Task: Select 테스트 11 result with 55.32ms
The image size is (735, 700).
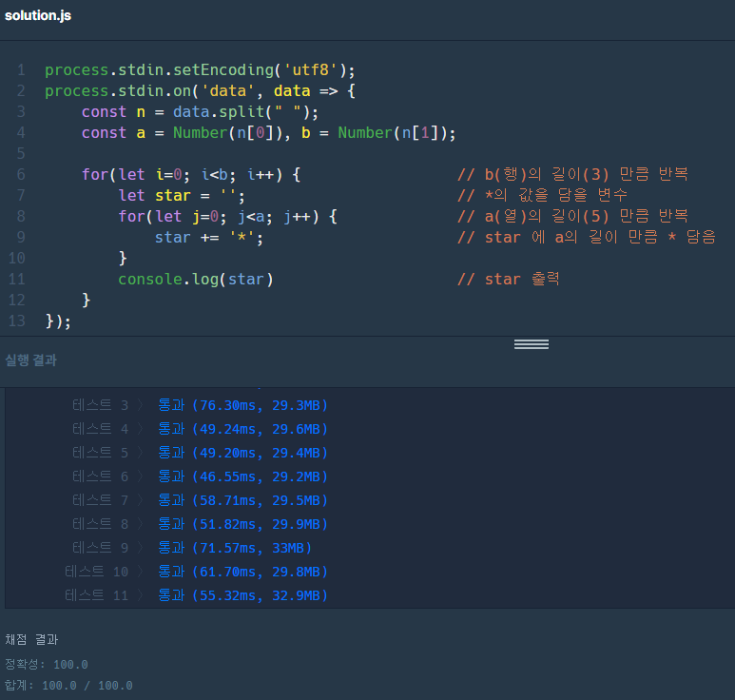Action: (x=196, y=595)
